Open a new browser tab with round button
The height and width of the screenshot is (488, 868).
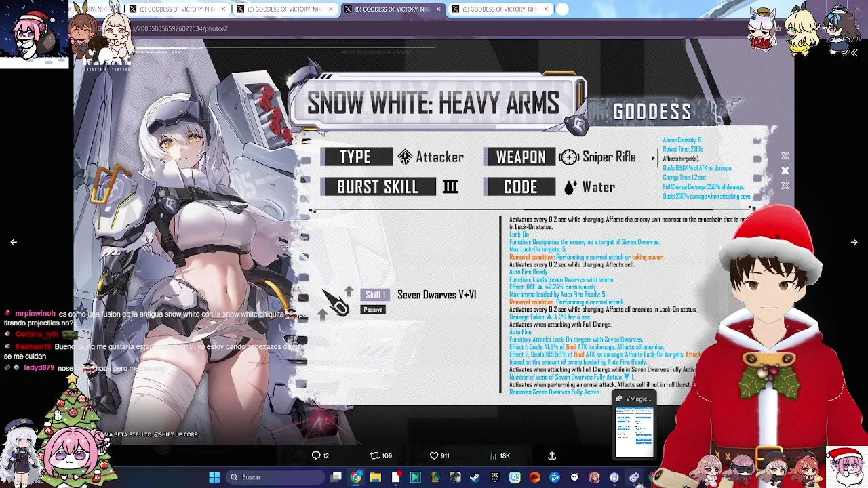[x=562, y=9]
